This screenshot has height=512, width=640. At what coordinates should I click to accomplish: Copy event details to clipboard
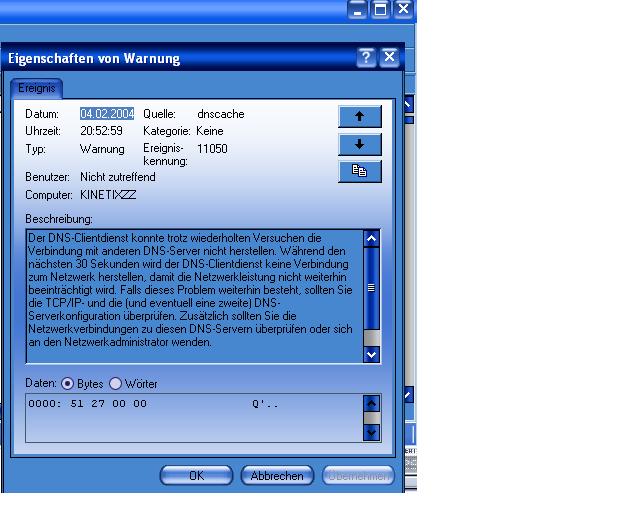[x=360, y=171]
